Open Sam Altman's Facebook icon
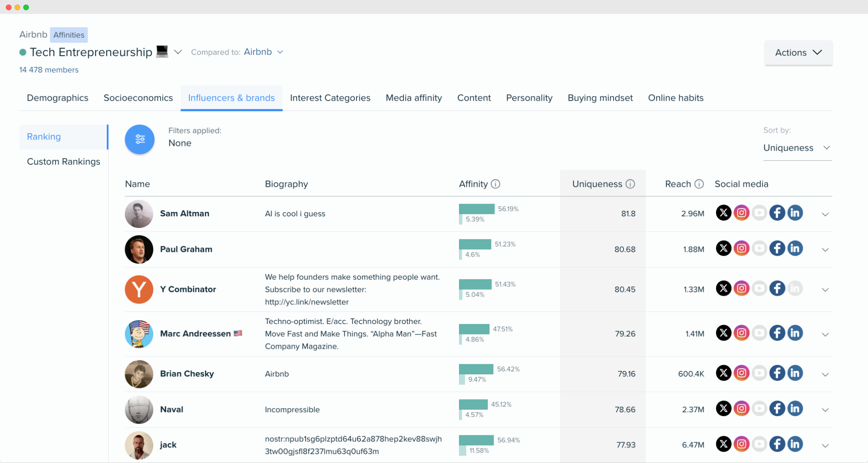Viewport: 868px width, 463px height. click(777, 213)
